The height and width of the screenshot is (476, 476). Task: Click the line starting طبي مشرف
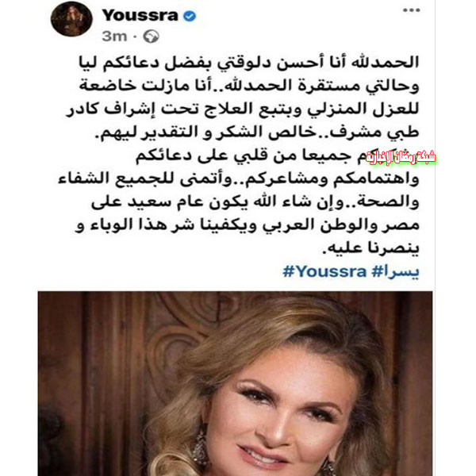coord(257,133)
